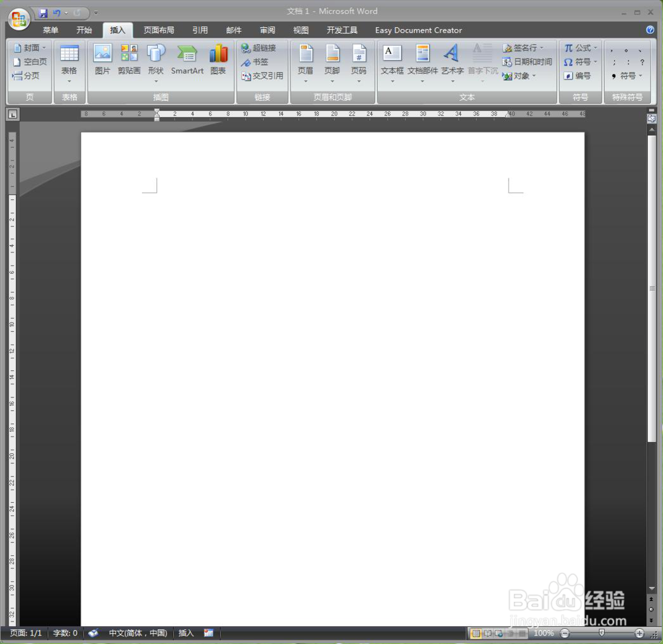Click the zoom slider handle
Screen dimensions: 663x644
602,633
